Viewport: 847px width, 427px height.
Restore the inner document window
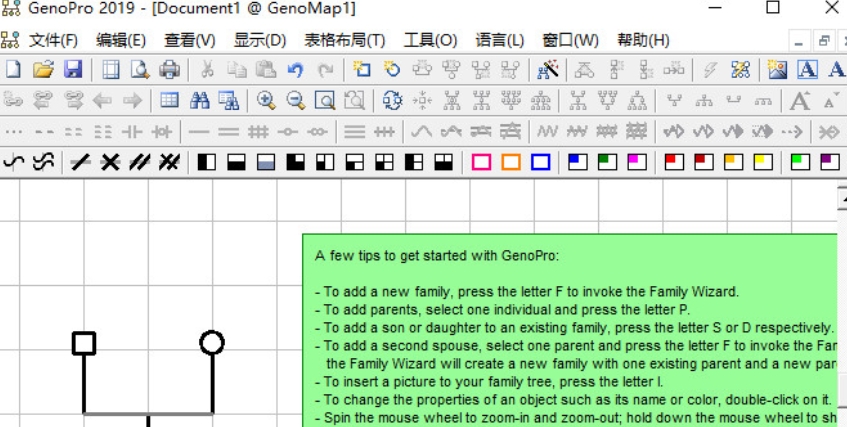click(x=824, y=41)
